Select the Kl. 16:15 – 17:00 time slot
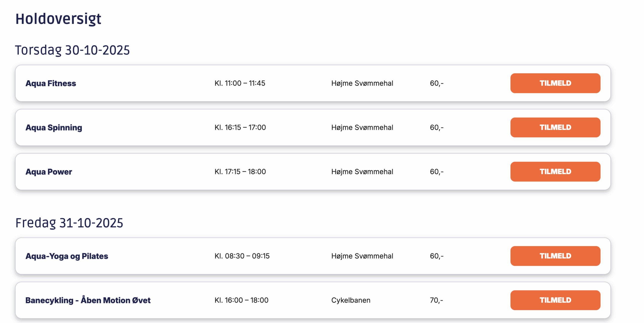 [240, 127]
